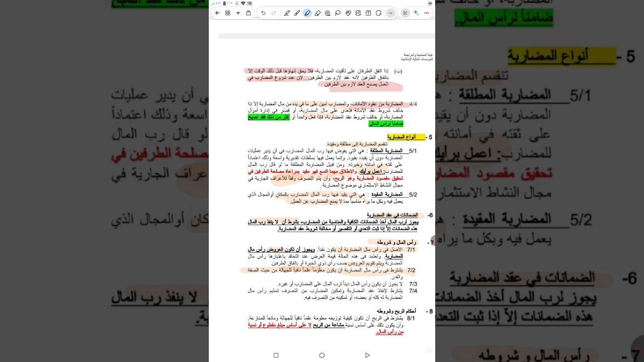Screen dimensions: 644x362
Task: Open the three-dot more options menu
Action: point(427,13)
